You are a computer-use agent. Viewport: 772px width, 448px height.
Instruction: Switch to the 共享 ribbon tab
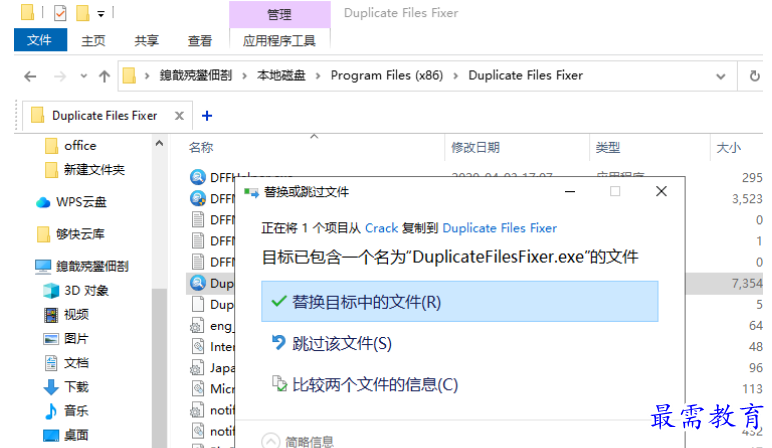[x=146, y=40]
